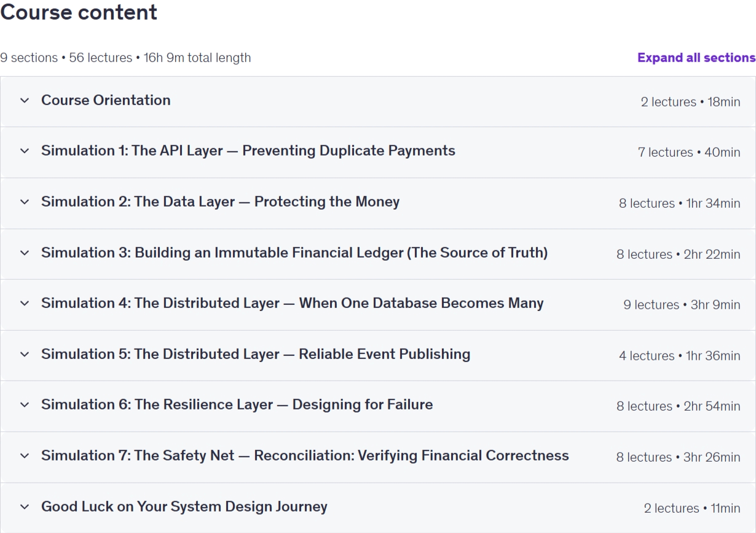
Task: Expand Simulation 1 chevron arrow
Action: (25, 151)
